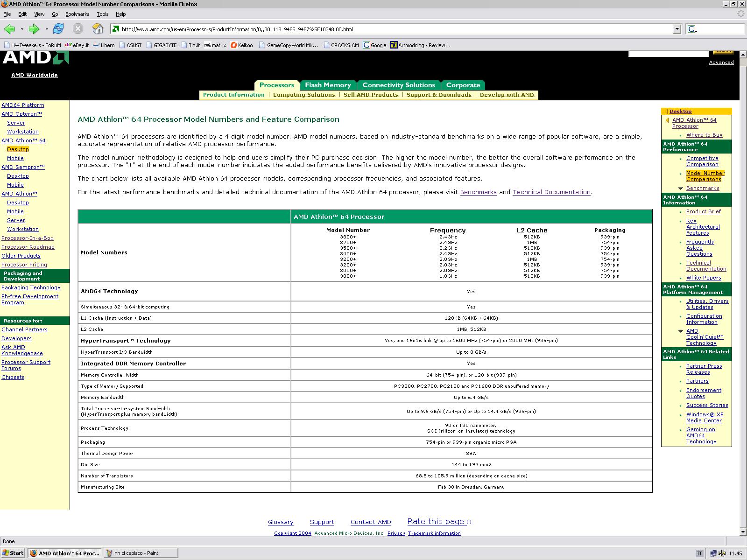The height and width of the screenshot is (560, 747).
Task: Go to the Home page icon
Action: [x=98, y=29]
